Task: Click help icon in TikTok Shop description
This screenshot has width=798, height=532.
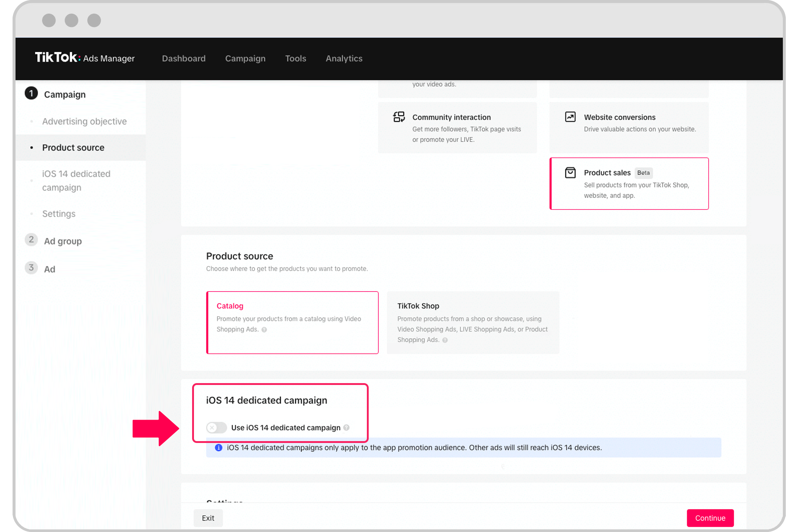Action: coord(445,340)
